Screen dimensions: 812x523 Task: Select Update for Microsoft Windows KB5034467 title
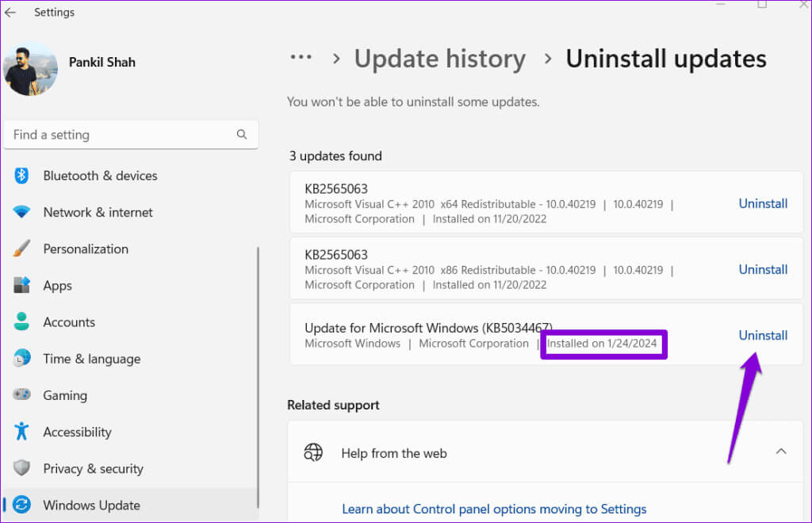tap(428, 328)
